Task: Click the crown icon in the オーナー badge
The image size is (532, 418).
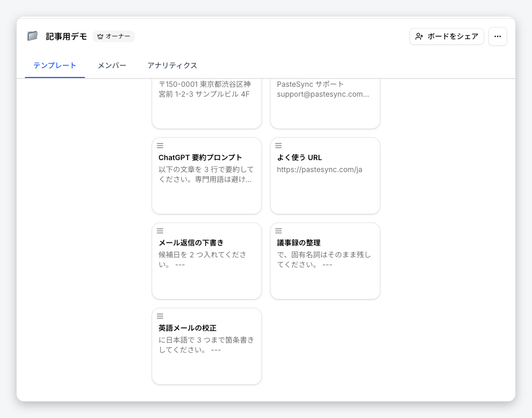Action: pyautogui.click(x=100, y=36)
